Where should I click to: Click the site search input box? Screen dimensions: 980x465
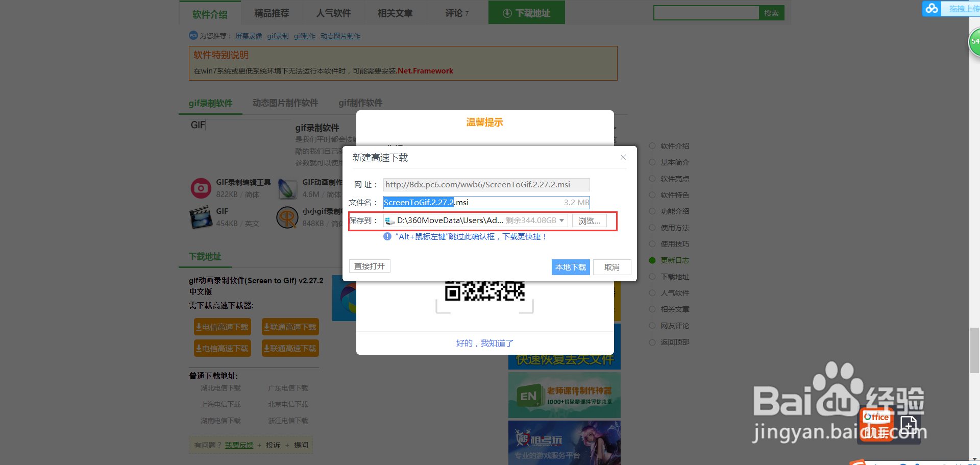(706, 13)
